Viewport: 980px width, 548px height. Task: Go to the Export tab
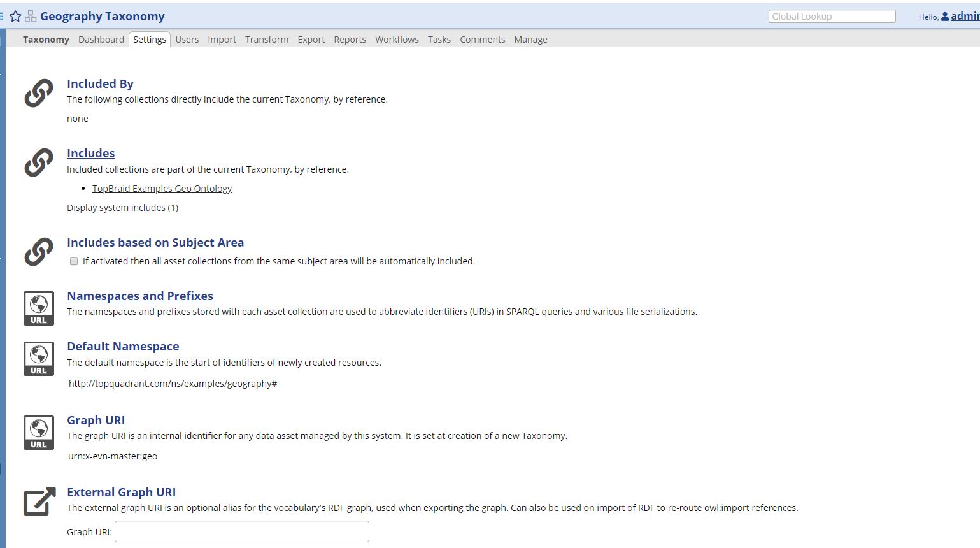point(311,40)
